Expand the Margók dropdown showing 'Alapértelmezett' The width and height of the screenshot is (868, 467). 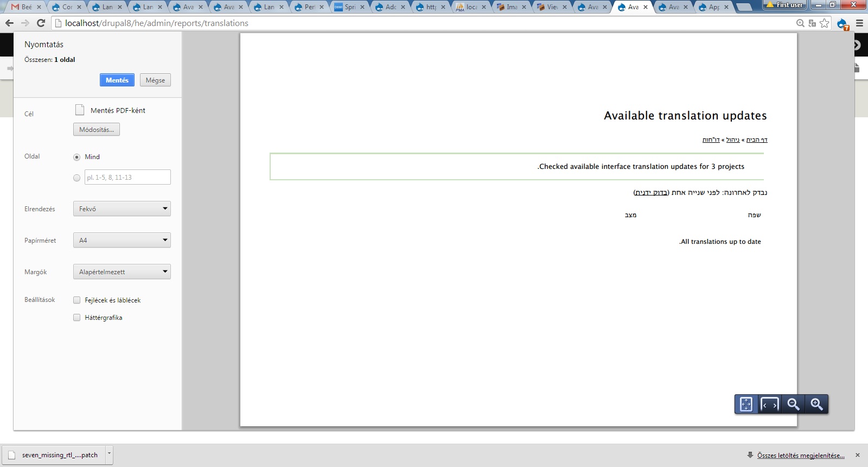coord(122,272)
